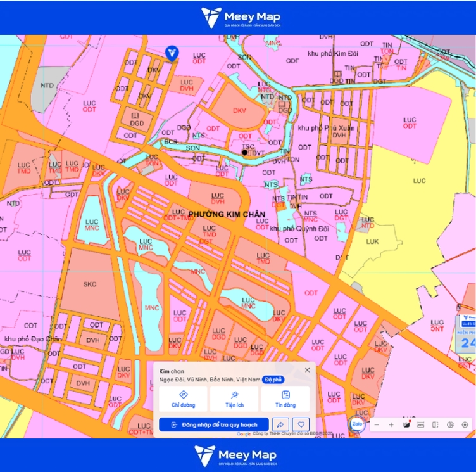
Task: Select the LUK yellow land parcel
Action: (372, 241)
